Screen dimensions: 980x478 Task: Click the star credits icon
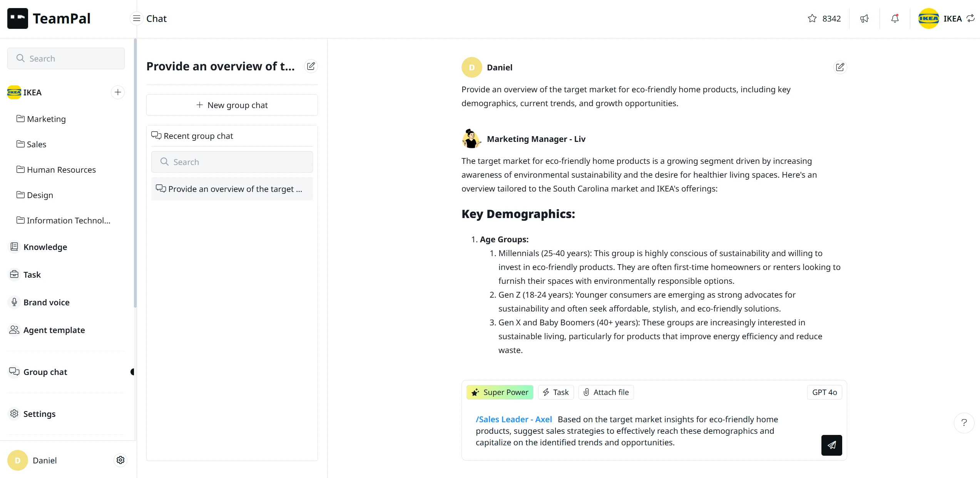click(812, 18)
